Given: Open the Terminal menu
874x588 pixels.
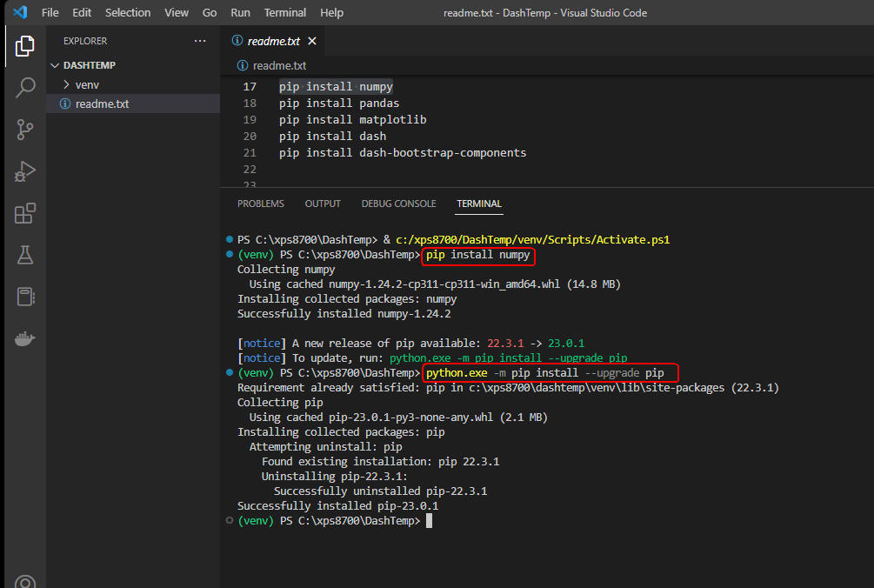Looking at the screenshot, I should click(x=285, y=12).
